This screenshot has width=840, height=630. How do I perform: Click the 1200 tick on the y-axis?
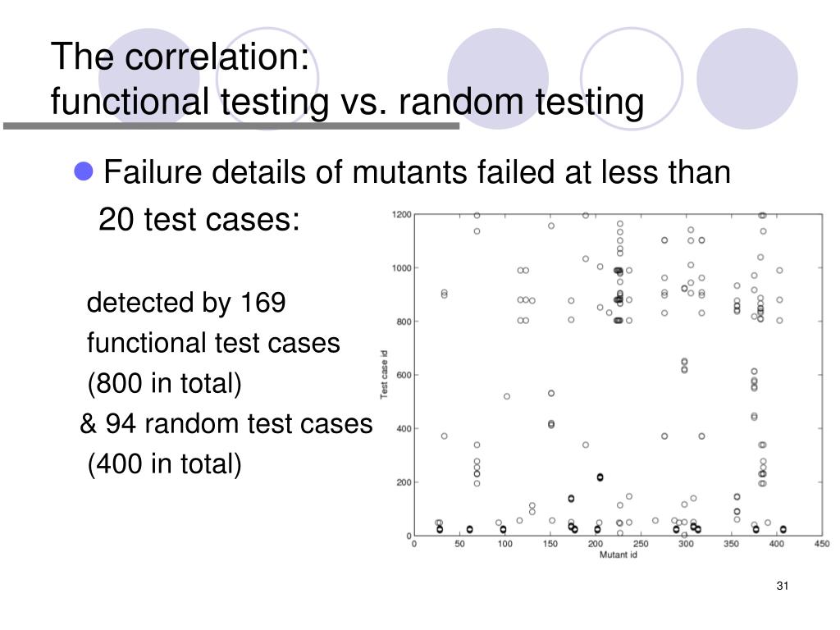click(402, 215)
